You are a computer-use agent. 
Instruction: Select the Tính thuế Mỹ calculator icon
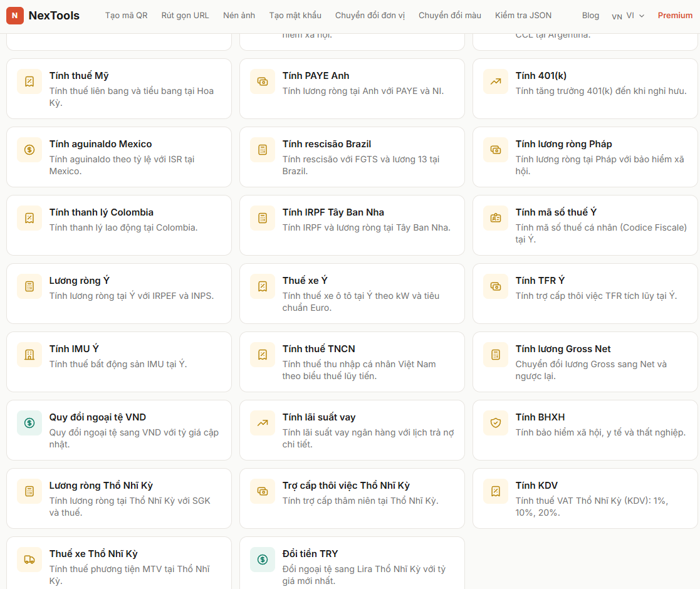(x=29, y=81)
